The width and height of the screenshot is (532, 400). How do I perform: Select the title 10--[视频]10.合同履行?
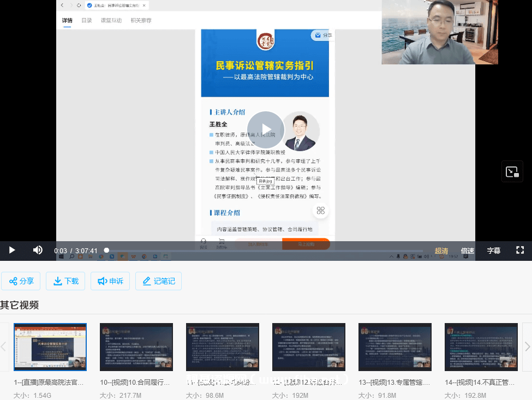pos(135,383)
